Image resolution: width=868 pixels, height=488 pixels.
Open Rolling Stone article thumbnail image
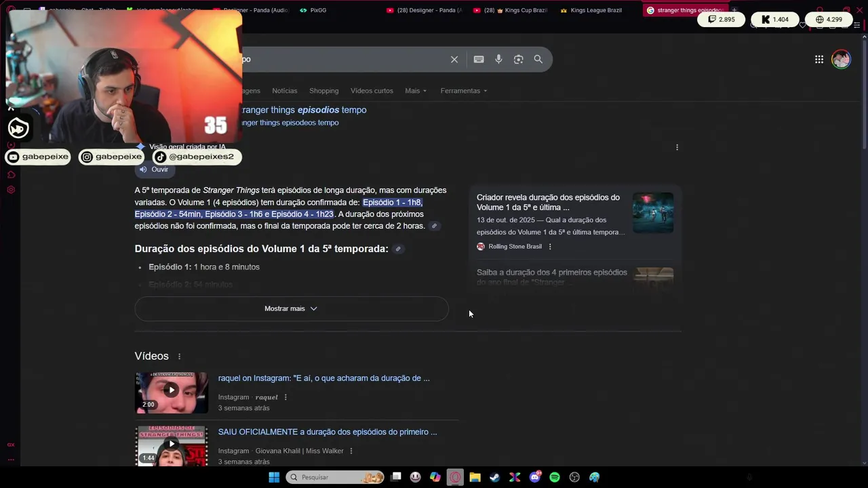[653, 213]
